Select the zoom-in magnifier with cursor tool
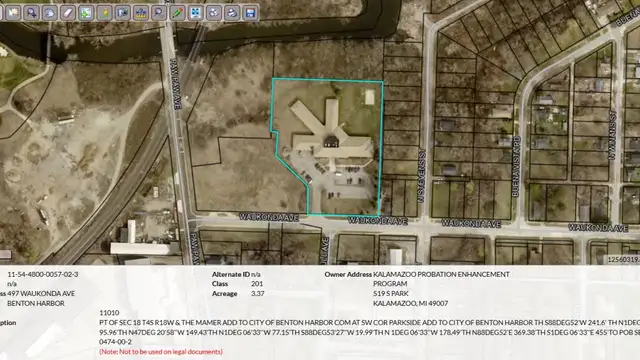The width and height of the screenshot is (640, 360). 31,13
